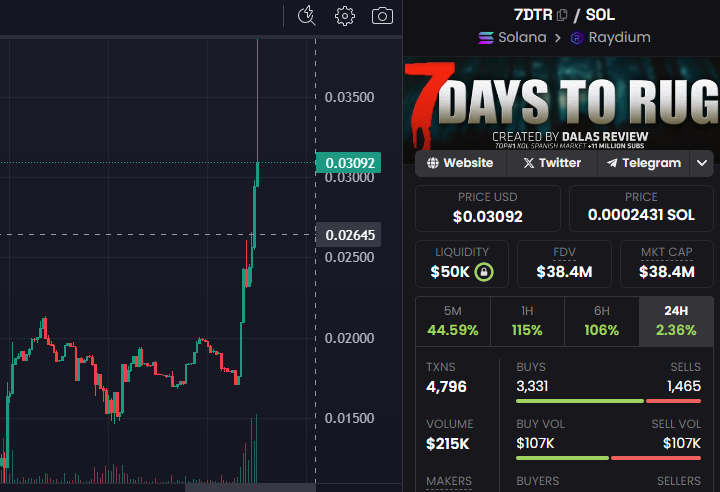This screenshot has width=720, height=492.
Task: Click the 0.0002431 SOL price box
Action: 641,208
